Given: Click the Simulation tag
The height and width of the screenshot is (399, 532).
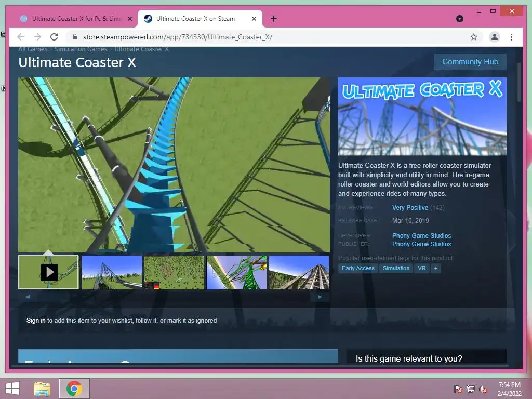Looking at the screenshot, I should [x=396, y=268].
